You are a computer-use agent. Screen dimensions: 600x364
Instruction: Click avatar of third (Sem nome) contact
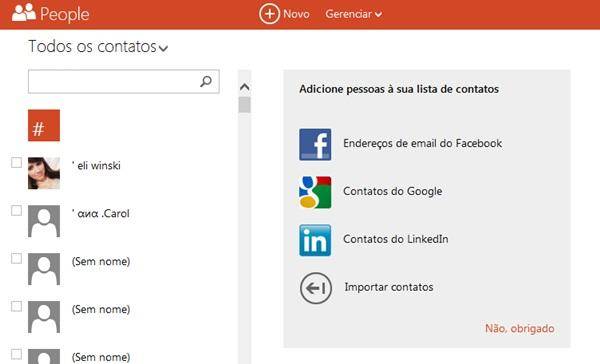click(44, 356)
